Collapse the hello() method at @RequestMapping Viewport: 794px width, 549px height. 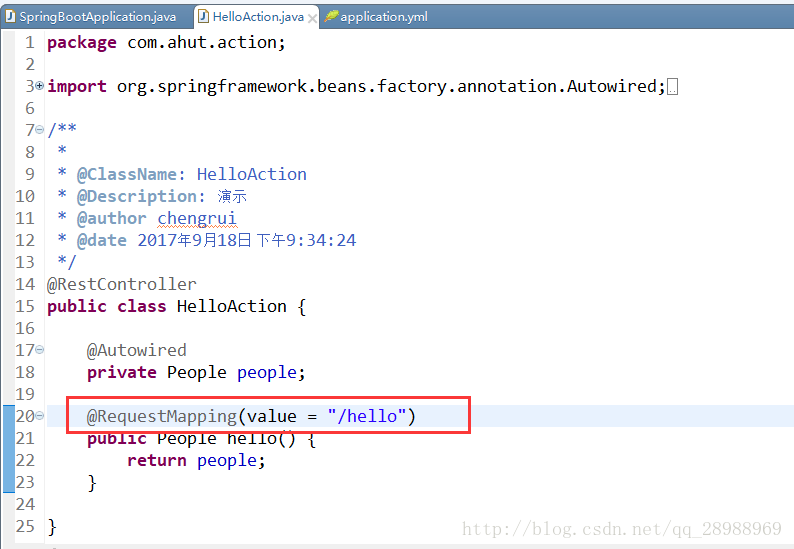[40, 416]
